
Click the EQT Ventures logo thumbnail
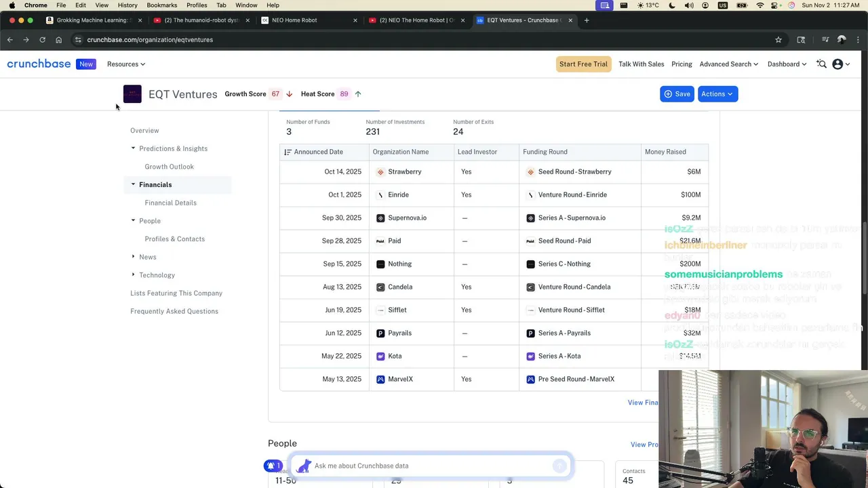coord(132,94)
